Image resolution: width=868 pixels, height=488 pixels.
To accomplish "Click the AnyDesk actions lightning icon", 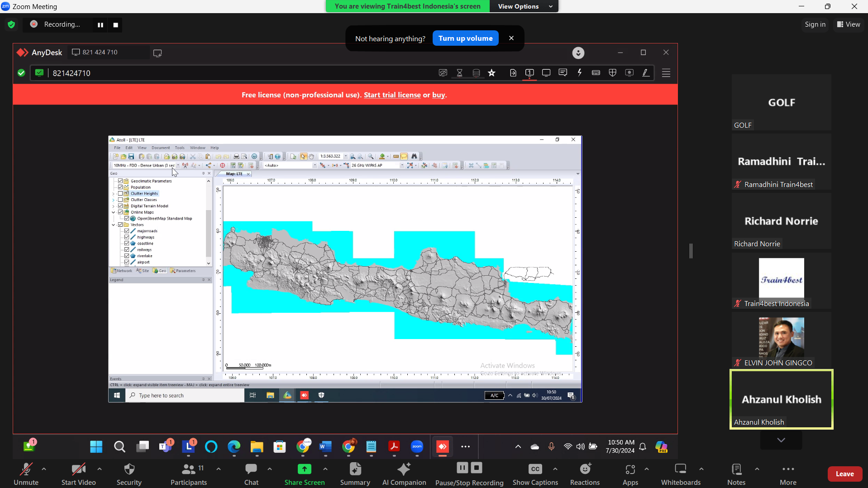I will 579,72.
